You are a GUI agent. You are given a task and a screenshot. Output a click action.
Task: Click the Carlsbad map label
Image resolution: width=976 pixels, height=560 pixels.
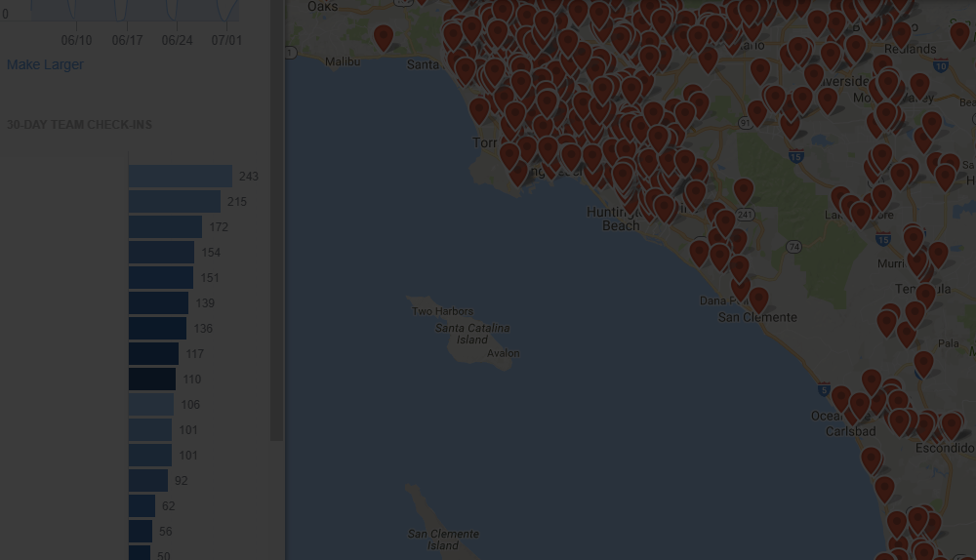[x=850, y=431]
